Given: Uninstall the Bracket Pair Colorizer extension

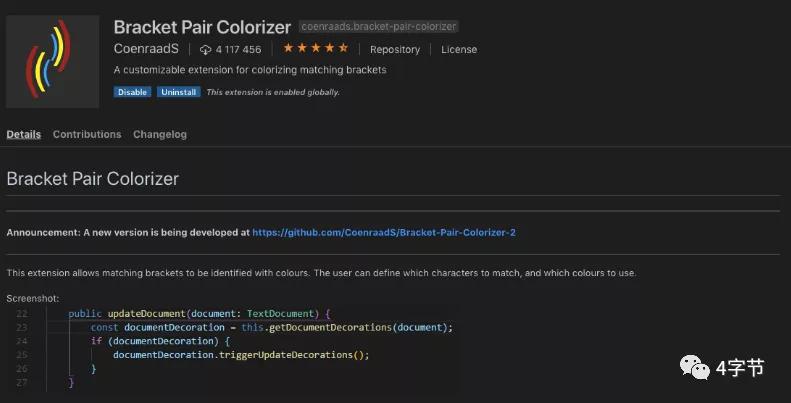Looking at the screenshot, I should pyautogui.click(x=179, y=92).
